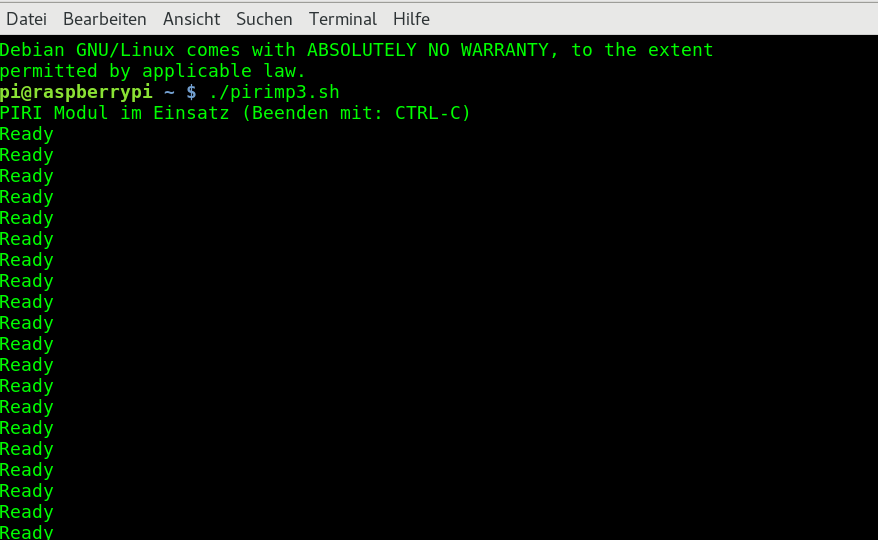Click the dollar sign in the prompt
Screen dimensions: 878x540
192,92
